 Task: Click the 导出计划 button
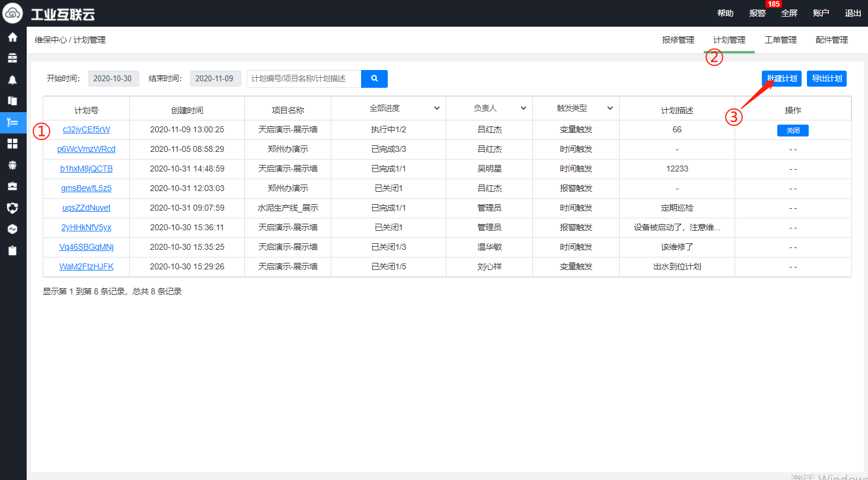[826, 79]
